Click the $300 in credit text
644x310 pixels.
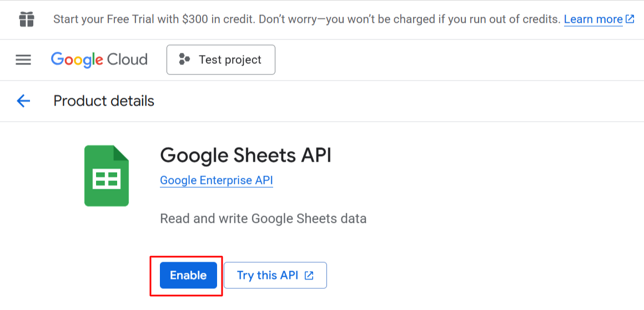pos(201,19)
